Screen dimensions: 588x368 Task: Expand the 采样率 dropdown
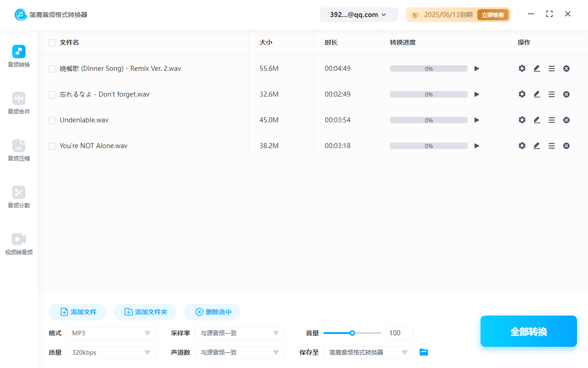pyautogui.click(x=240, y=333)
